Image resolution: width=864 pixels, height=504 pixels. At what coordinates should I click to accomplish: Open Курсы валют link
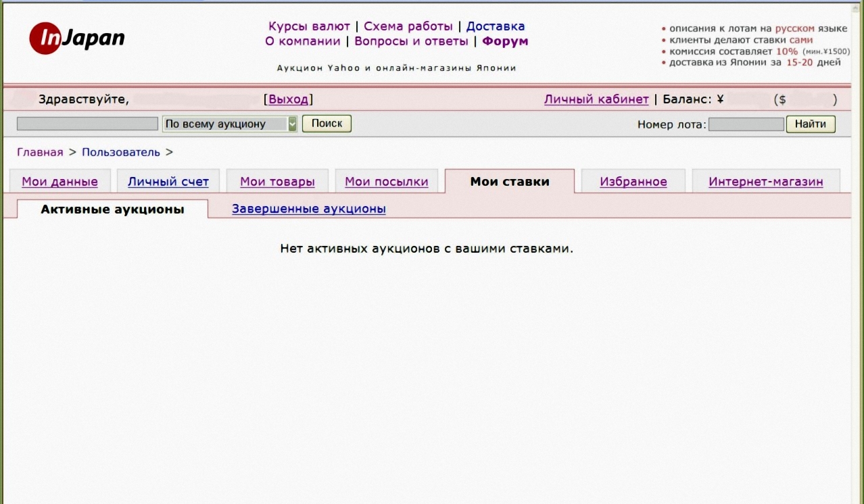point(309,26)
